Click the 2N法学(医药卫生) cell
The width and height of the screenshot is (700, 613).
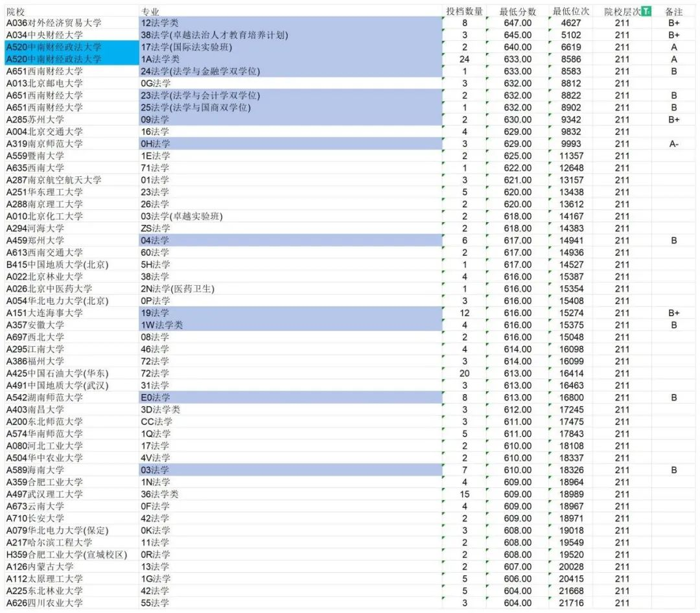pyautogui.click(x=289, y=289)
